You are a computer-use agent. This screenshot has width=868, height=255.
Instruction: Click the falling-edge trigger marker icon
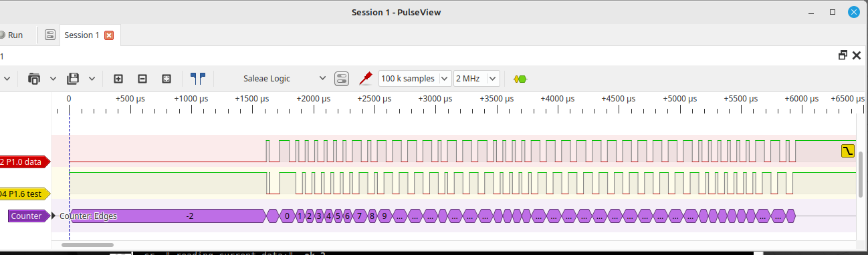848,150
